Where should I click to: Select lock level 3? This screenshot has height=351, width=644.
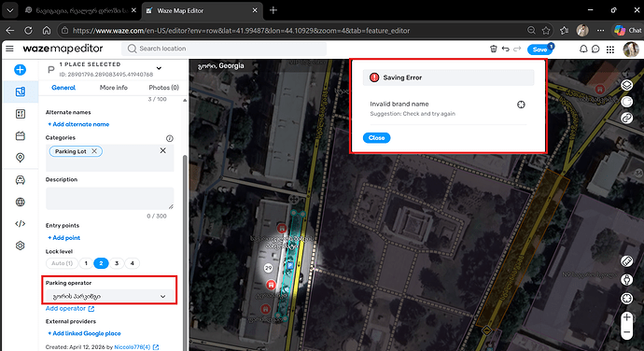117,263
